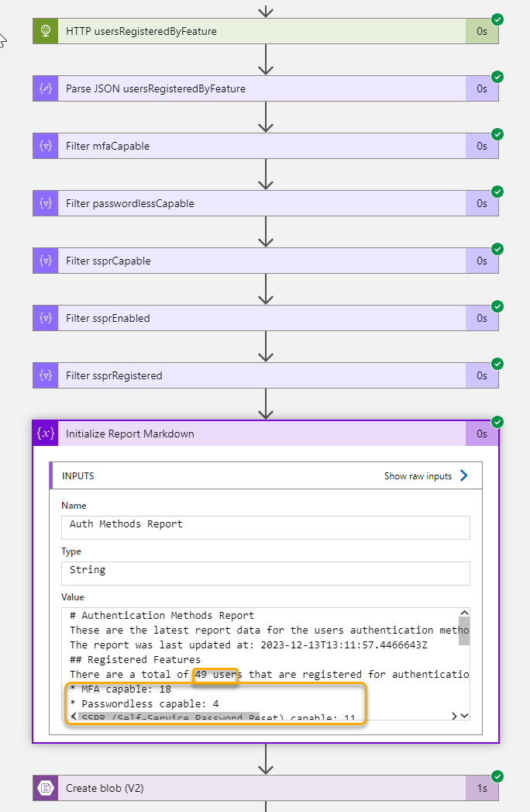The width and height of the screenshot is (530, 812).
Task: Click the Filter ssprRegistered filter icon
Action: [x=46, y=375]
